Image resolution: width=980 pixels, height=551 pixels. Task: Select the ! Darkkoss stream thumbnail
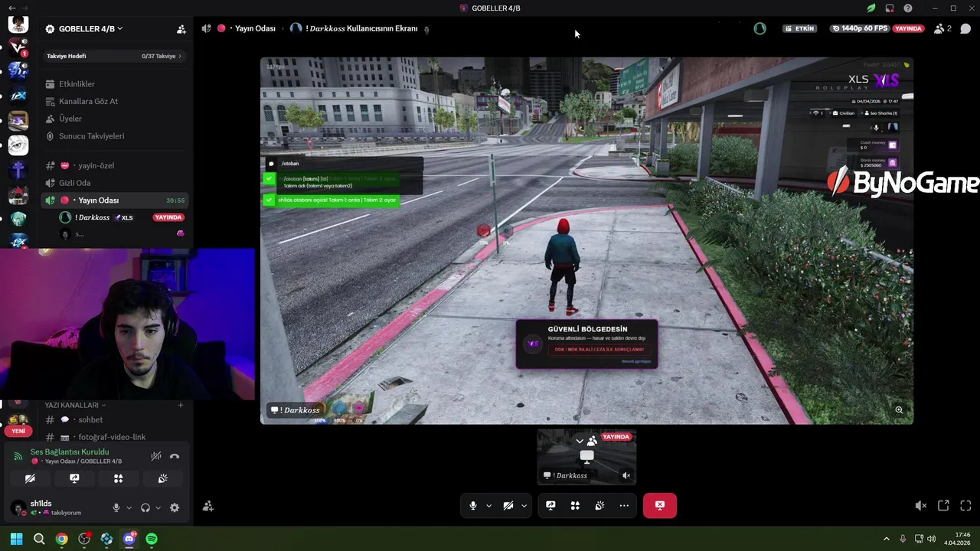pyautogui.click(x=586, y=457)
